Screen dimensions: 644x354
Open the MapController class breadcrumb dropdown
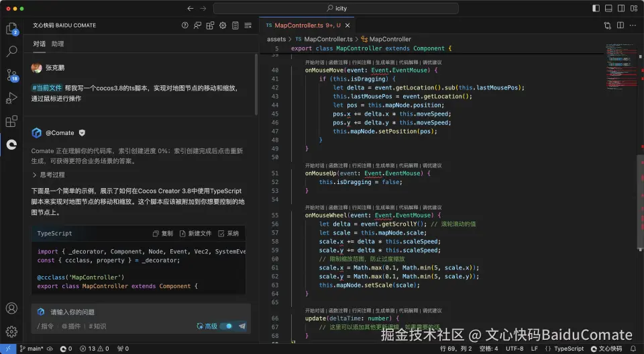coord(386,39)
